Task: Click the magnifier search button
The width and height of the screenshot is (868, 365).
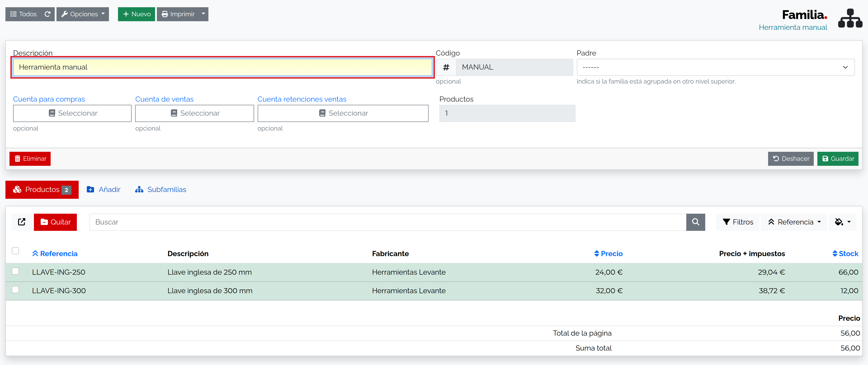Action: pyautogui.click(x=696, y=222)
